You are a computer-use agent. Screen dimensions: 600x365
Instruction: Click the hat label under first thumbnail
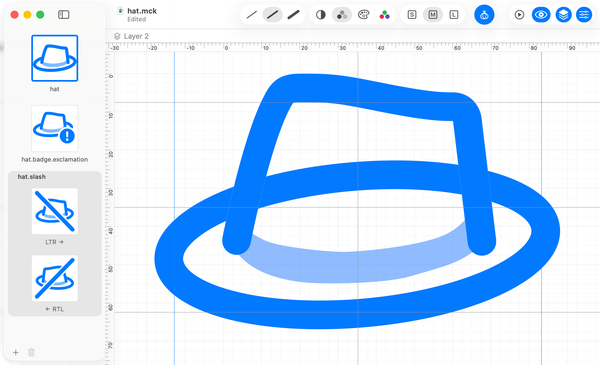[55, 89]
